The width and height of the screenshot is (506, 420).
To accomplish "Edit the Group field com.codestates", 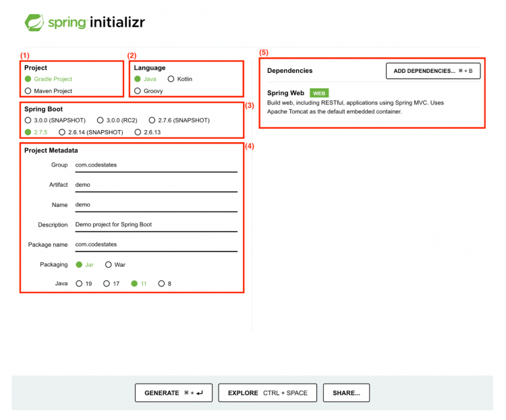I will 157,165.
